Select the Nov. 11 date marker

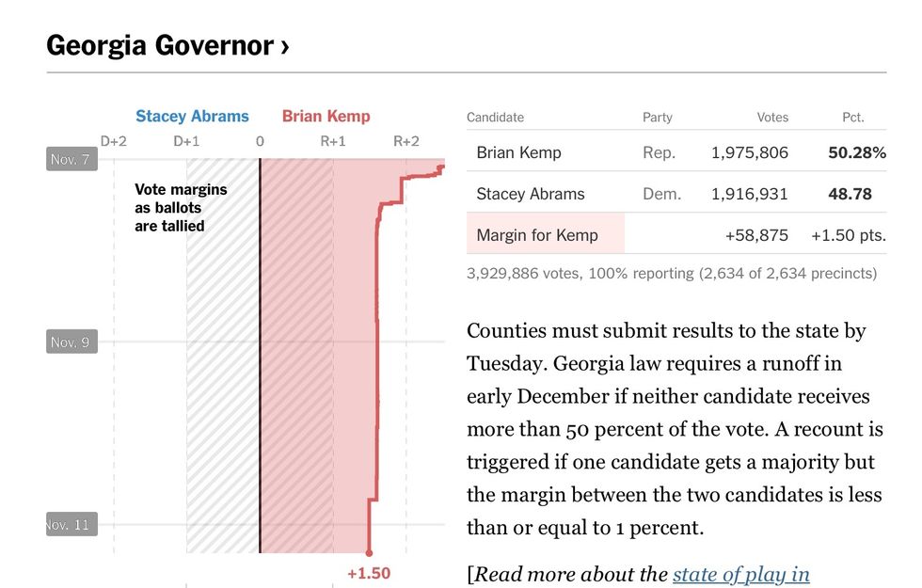tap(71, 524)
